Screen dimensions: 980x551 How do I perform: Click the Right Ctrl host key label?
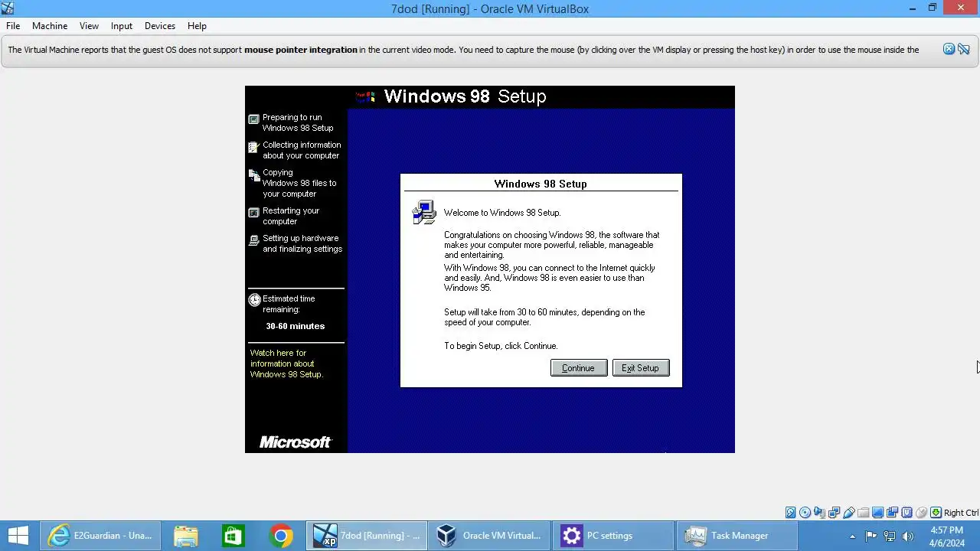point(961,513)
